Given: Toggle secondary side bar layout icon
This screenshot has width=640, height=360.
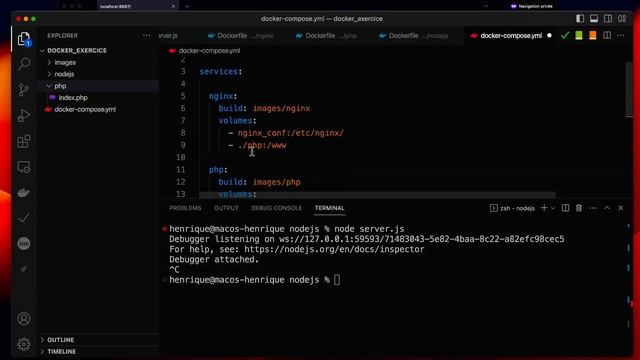Looking at the screenshot, I should point(608,19).
